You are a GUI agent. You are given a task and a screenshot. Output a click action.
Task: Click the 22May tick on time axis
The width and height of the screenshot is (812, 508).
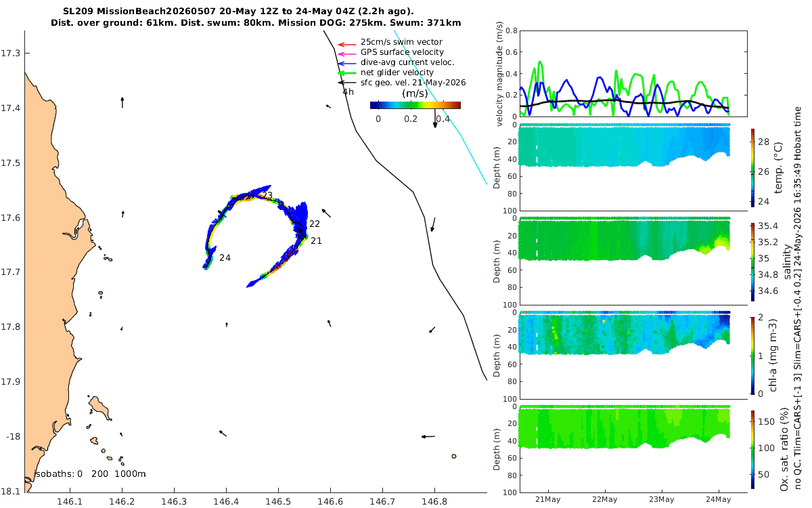[x=604, y=500]
